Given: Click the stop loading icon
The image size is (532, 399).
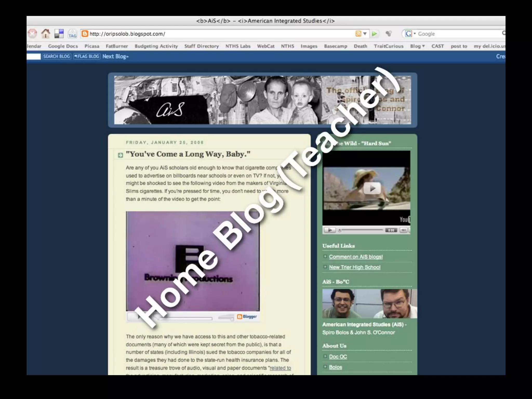Looking at the screenshot, I should tap(32, 34).
